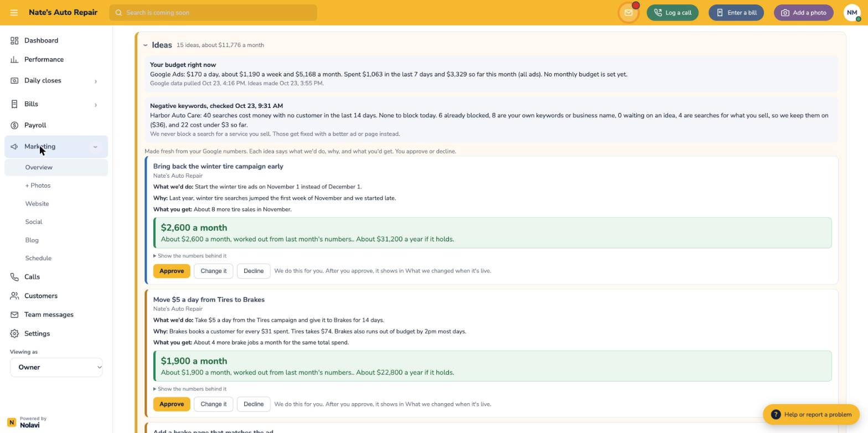This screenshot has height=433, width=868.
Task: Click Help or report a problem
Action: click(x=811, y=414)
